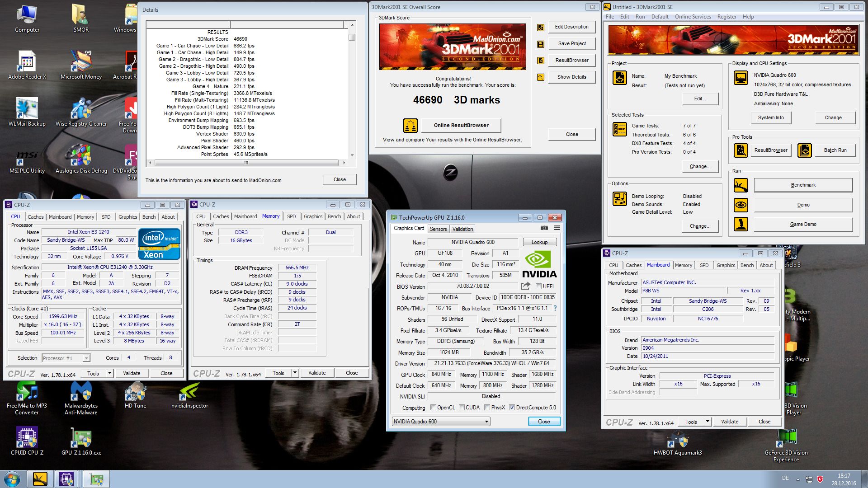
Task: Click the Show Details magnifier icon
Action: 540,77
